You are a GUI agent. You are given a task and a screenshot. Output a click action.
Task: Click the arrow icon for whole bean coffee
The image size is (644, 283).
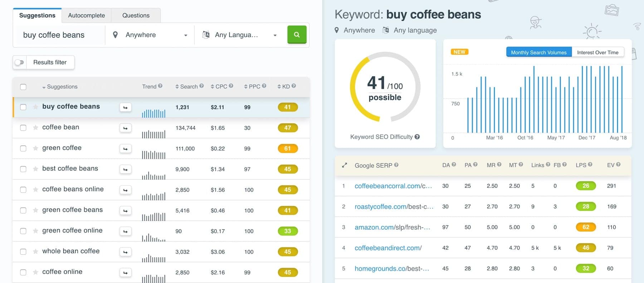point(125,252)
